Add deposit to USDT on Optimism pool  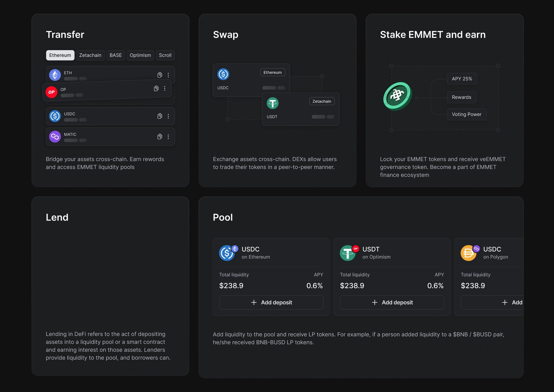(x=392, y=303)
